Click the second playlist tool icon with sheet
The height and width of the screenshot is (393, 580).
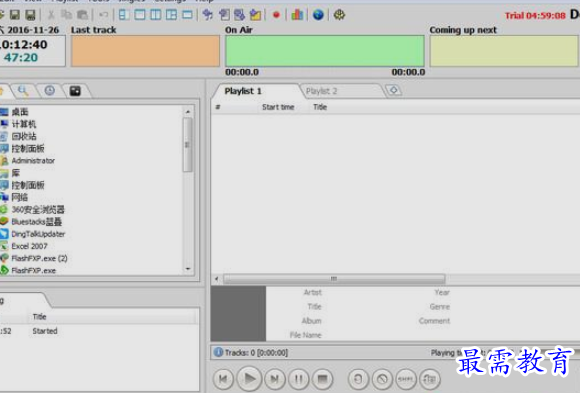pos(224,15)
